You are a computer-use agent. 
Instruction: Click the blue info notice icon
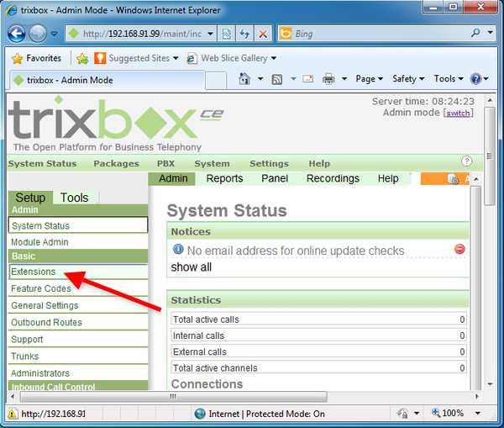click(x=178, y=250)
